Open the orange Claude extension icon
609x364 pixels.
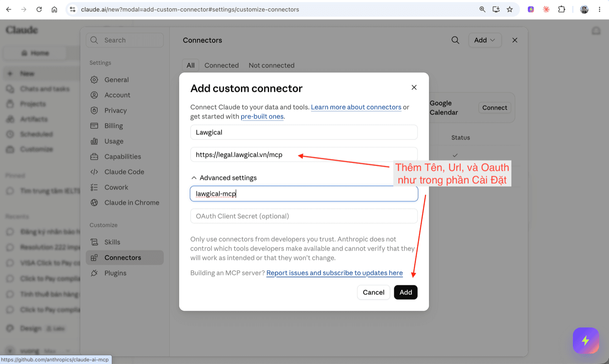pyautogui.click(x=546, y=9)
